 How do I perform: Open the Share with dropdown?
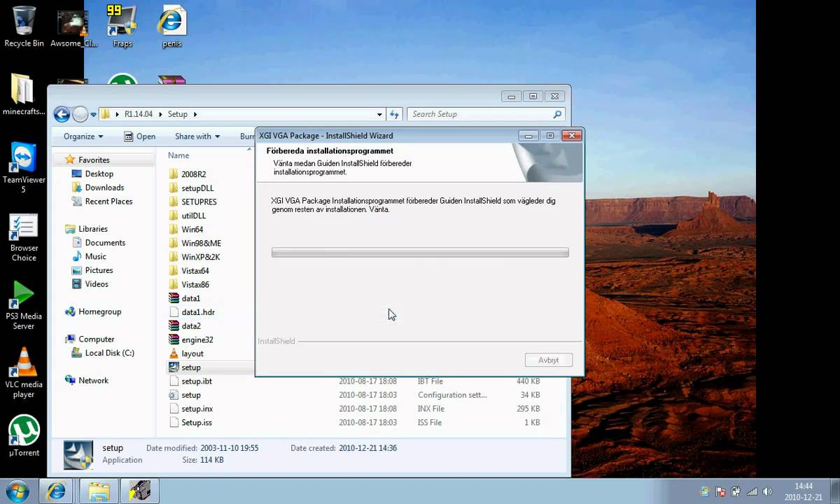(197, 136)
